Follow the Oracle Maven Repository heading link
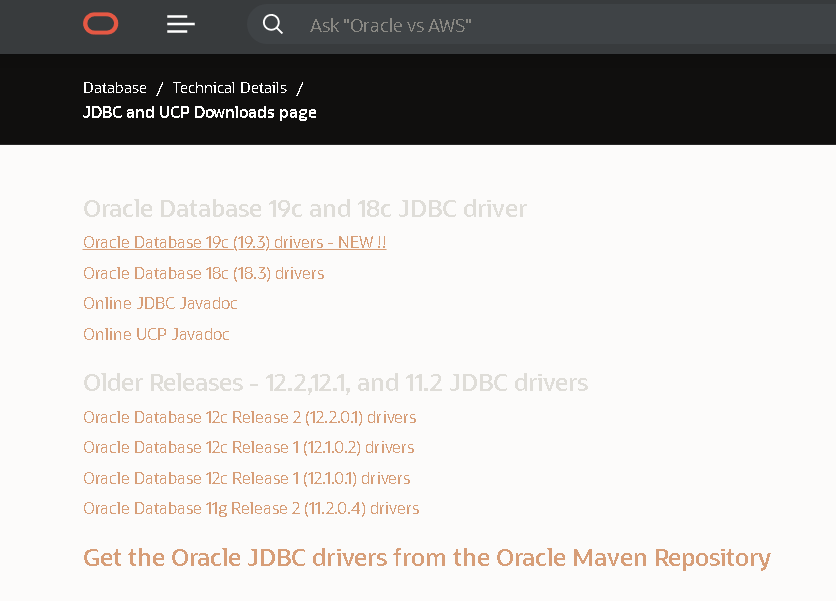This screenshot has width=836, height=601. [x=426, y=557]
